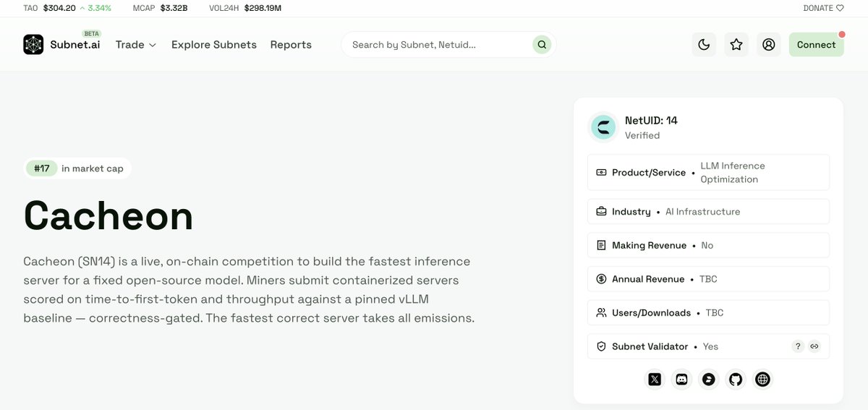The width and height of the screenshot is (868, 410).
Task: Click the Connect wallet button
Action: (x=816, y=44)
